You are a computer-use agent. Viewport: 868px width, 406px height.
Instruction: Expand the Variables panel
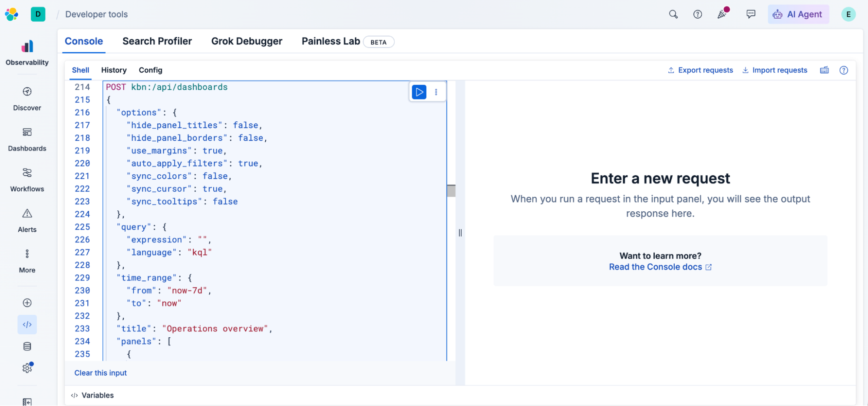pos(92,395)
